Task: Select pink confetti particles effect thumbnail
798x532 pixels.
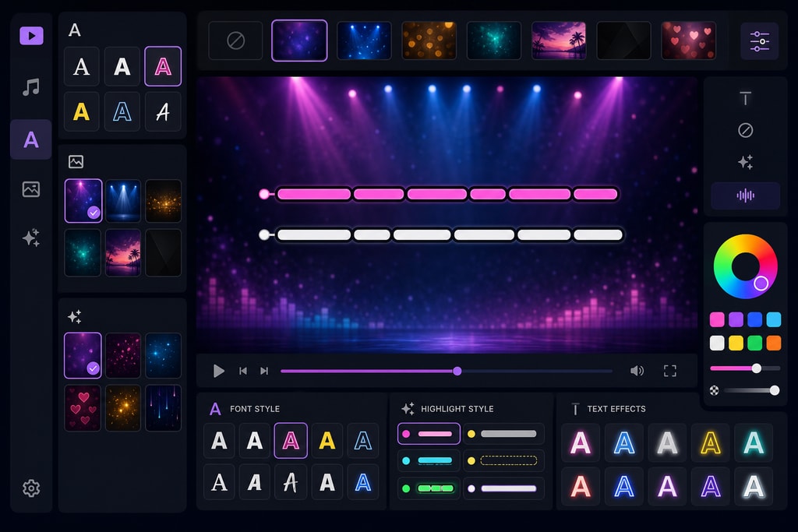Action: pyautogui.click(x=122, y=355)
